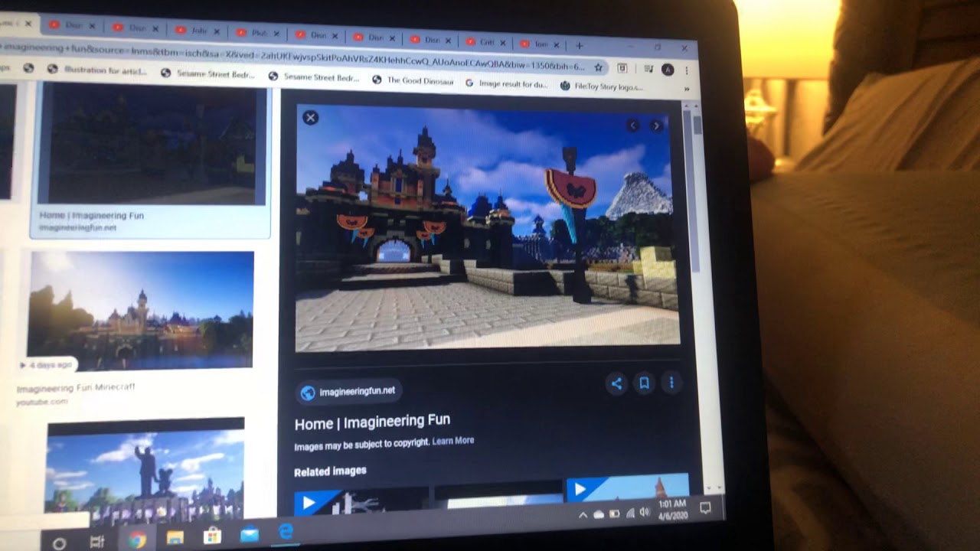
Task: Open the media controls toolbar icon
Action: (648, 69)
